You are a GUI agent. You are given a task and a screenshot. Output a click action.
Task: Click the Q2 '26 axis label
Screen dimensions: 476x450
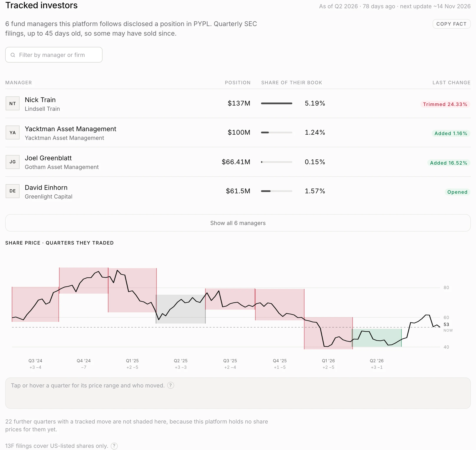[377, 361]
